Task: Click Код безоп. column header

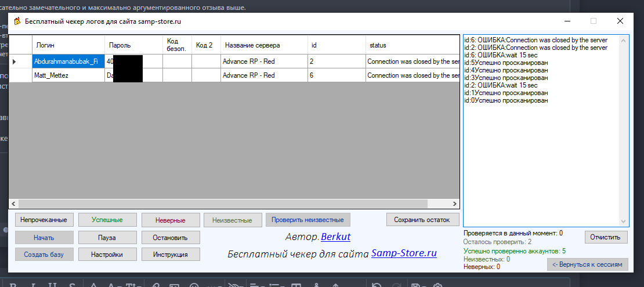Action: [x=177, y=45]
